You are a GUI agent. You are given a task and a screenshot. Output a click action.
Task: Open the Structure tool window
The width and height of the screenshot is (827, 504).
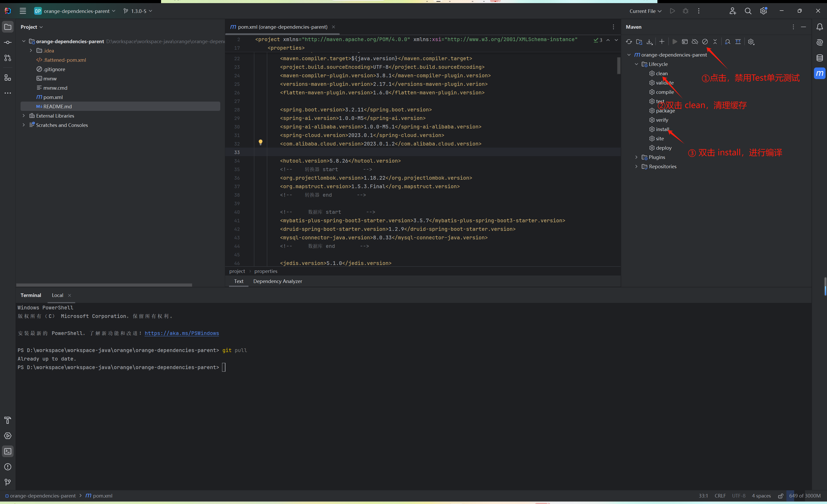8,78
